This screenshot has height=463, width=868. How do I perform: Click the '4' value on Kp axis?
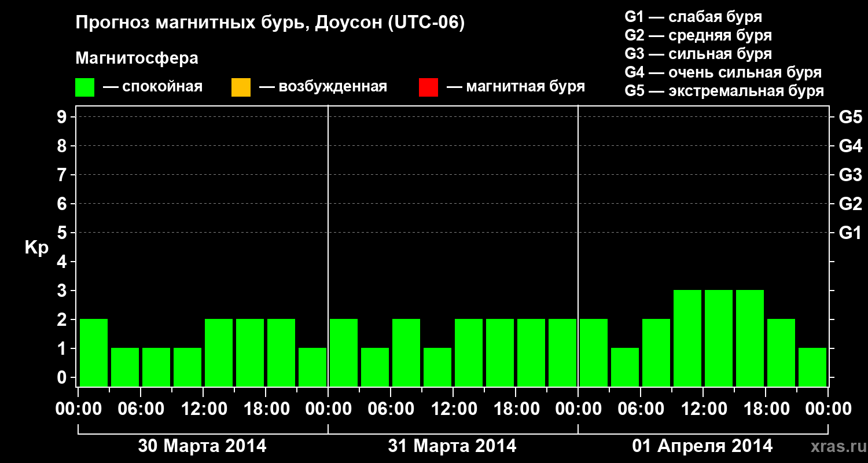pos(63,262)
